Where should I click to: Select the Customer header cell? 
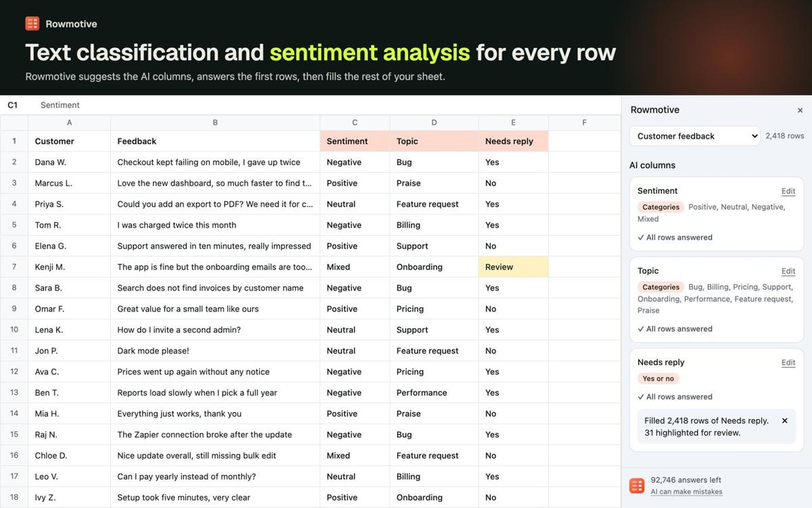tap(69, 141)
